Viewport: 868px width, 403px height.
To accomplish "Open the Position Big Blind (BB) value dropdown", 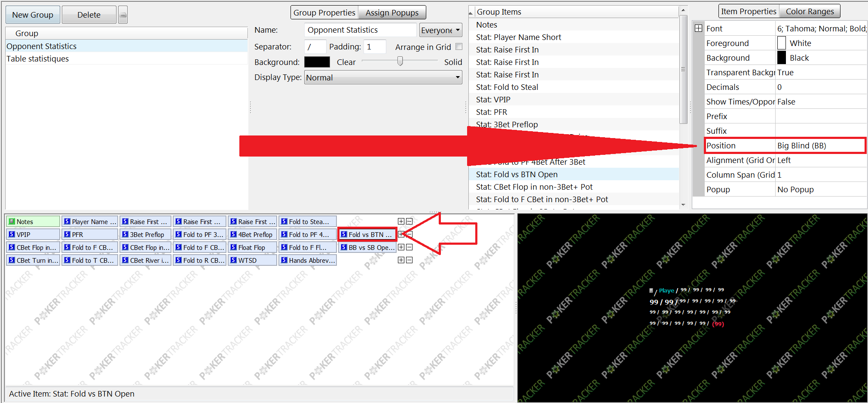I will click(820, 145).
